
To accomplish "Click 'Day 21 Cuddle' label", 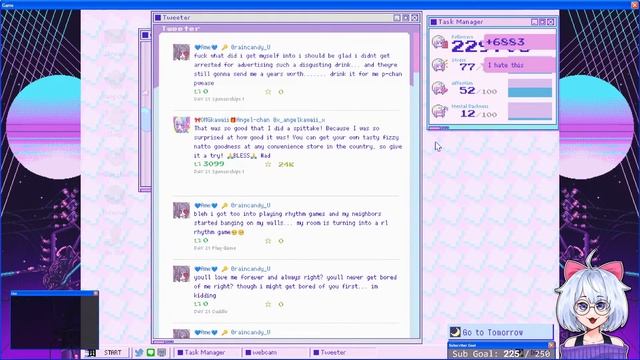I will click(211, 311).
